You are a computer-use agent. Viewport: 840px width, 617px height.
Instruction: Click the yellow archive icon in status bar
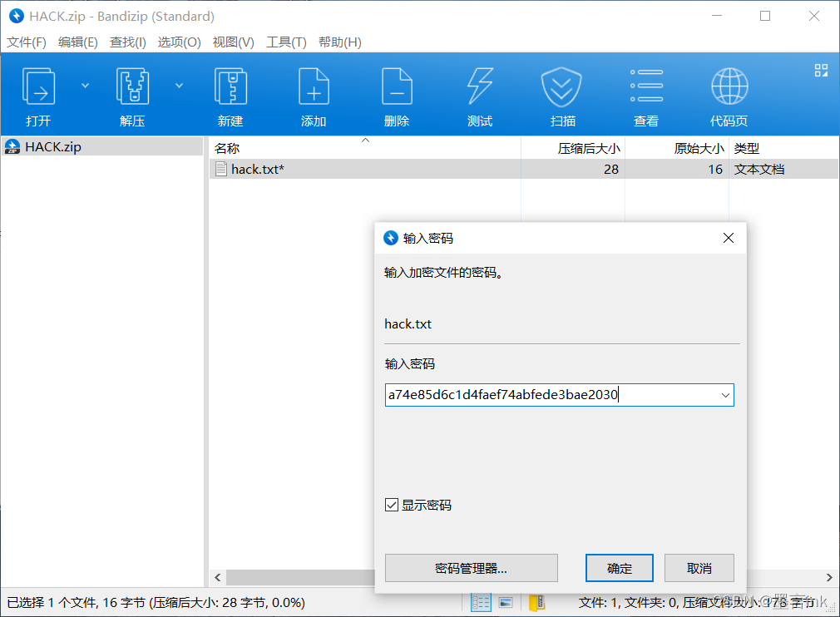tap(536, 603)
